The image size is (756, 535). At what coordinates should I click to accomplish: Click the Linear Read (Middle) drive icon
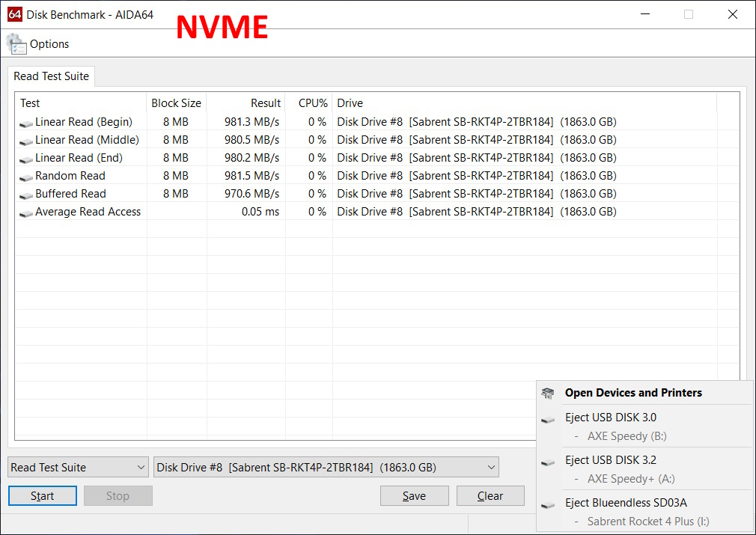26,141
